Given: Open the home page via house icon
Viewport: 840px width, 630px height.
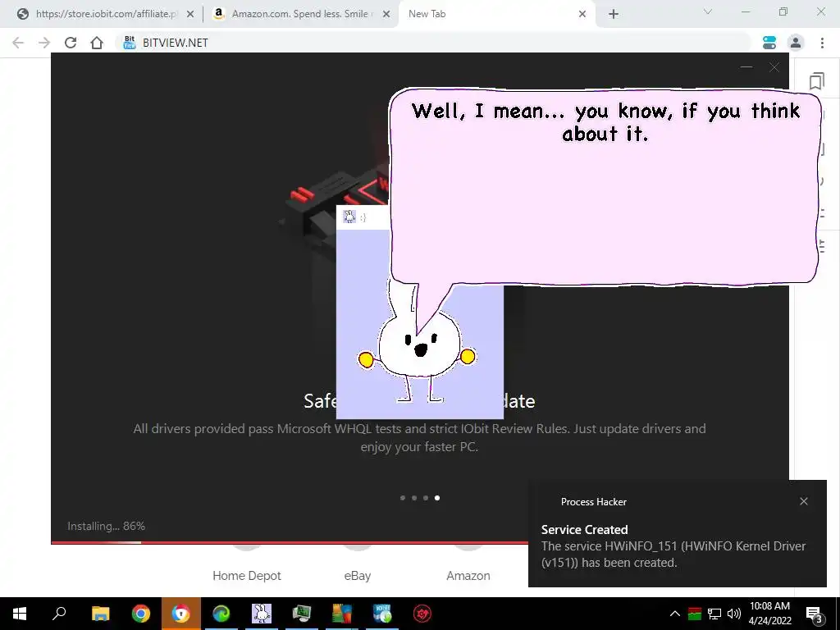Looking at the screenshot, I should pos(97,43).
